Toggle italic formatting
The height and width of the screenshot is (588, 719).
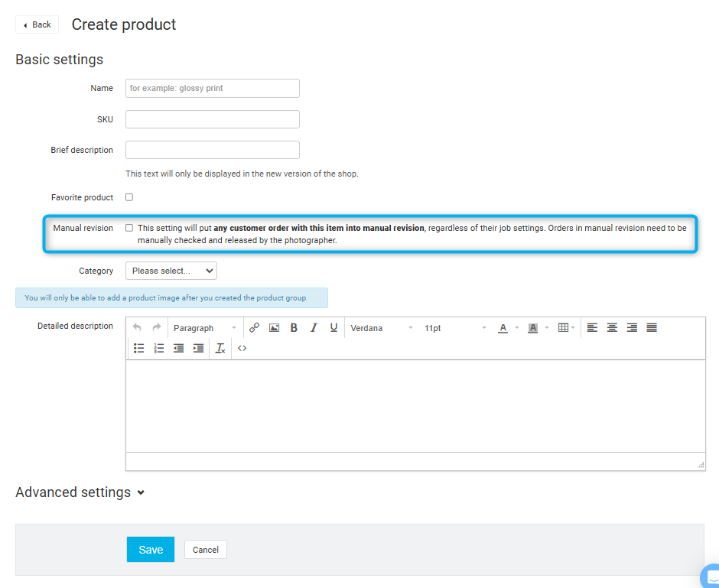click(314, 328)
